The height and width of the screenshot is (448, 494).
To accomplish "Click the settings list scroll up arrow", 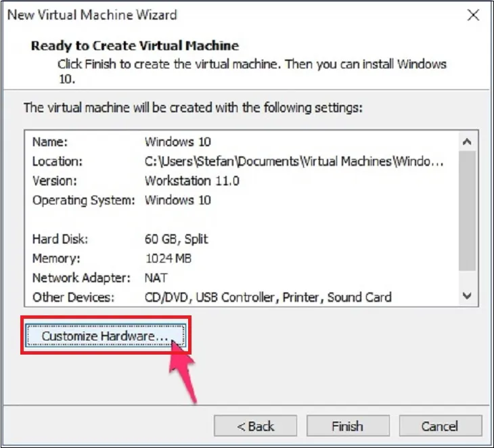I will click(x=467, y=141).
